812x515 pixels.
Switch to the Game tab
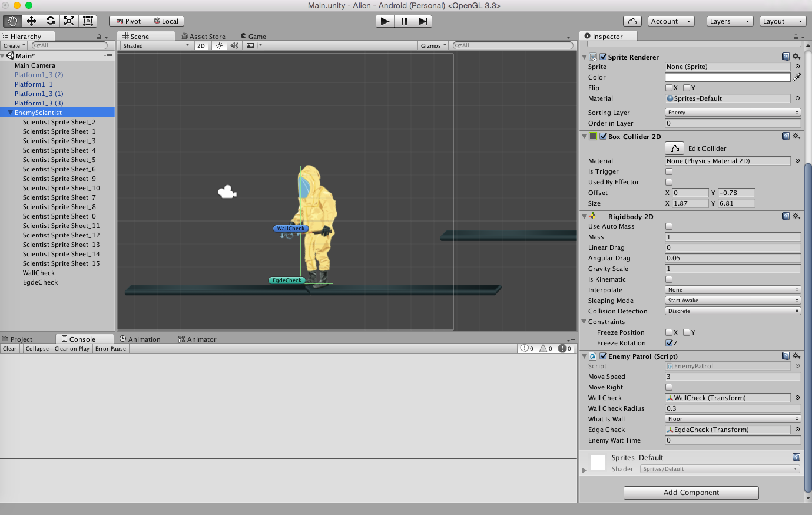pyautogui.click(x=254, y=37)
